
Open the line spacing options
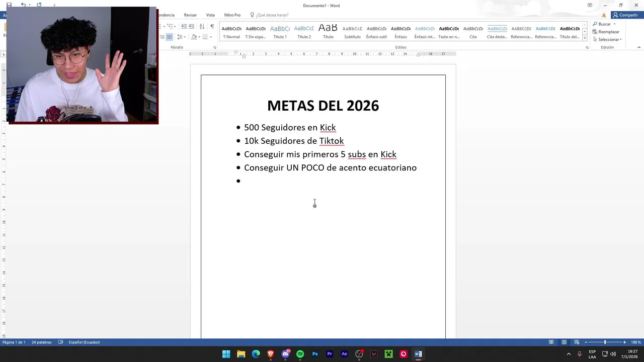point(181,37)
